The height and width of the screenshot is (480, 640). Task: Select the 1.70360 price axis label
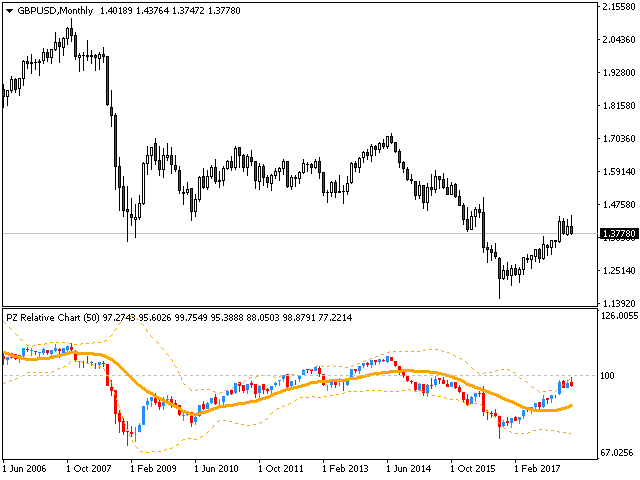pyautogui.click(x=619, y=139)
